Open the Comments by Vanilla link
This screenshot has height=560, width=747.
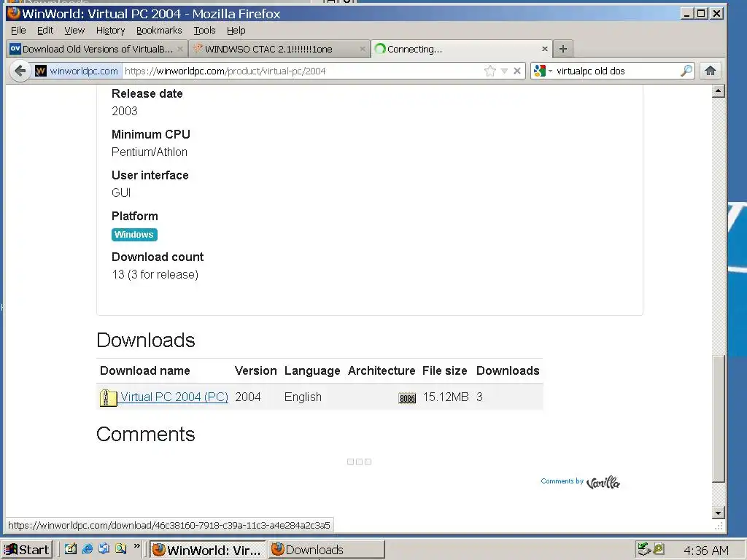tap(580, 482)
